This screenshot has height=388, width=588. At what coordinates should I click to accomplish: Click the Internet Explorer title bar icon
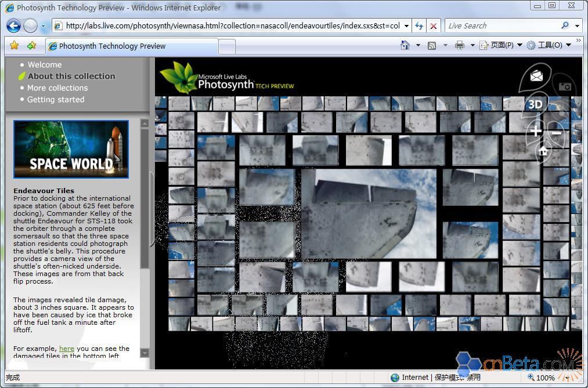[x=10, y=8]
